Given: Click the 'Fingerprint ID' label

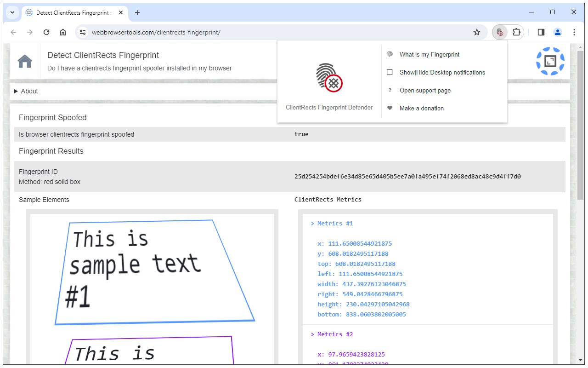Looking at the screenshot, I should (x=39, y=172).
